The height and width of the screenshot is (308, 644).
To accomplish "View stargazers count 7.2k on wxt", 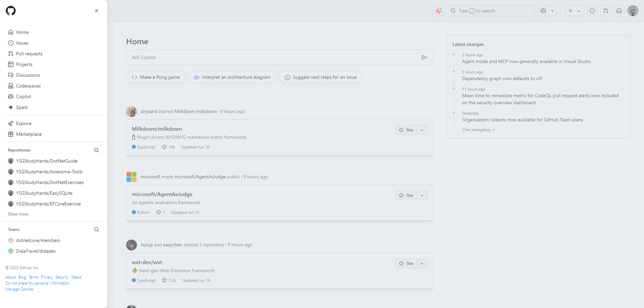I will point(169,280).
